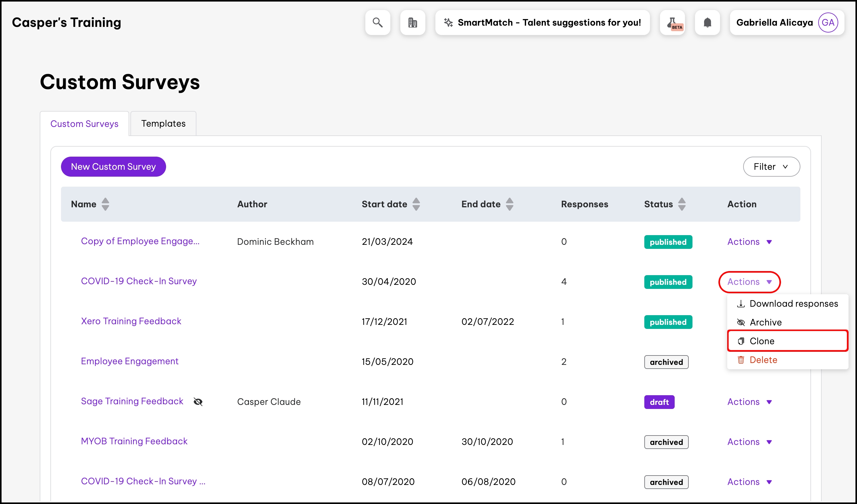Sort by Status column arrows
This screenshot has height=504, width=857.
[x=682, y=204]
